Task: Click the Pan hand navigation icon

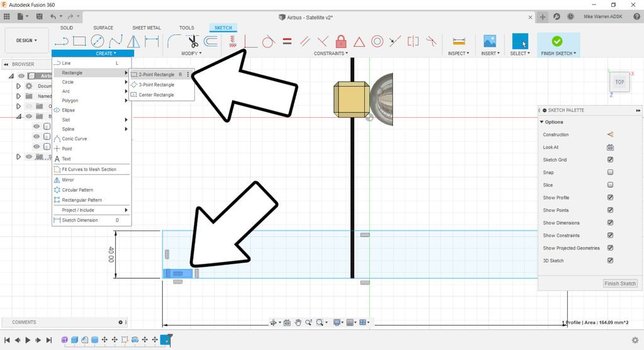Action: pos(297,322)
